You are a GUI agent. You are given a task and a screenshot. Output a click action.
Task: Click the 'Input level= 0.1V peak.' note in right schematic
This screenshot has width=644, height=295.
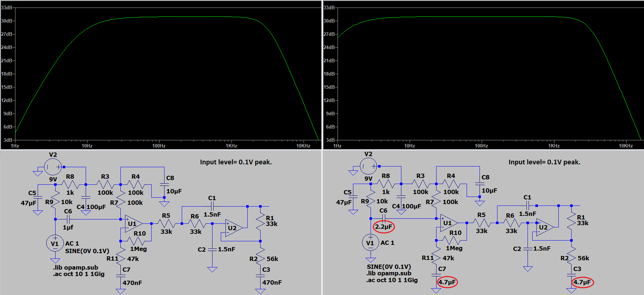click(544, 162)
